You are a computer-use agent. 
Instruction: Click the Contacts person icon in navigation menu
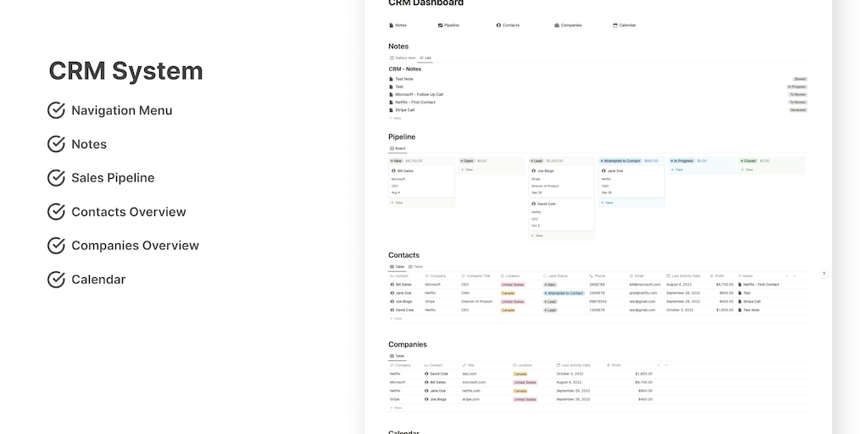[498, 25]
